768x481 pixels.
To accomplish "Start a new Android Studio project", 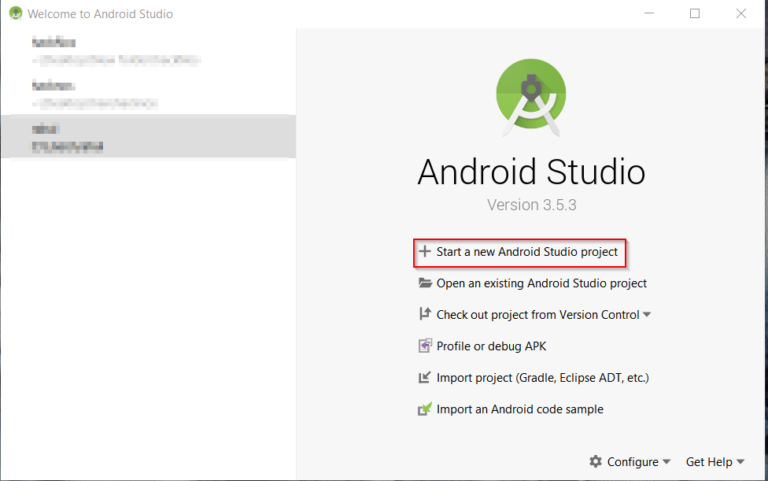I will [x=527, y=252].
